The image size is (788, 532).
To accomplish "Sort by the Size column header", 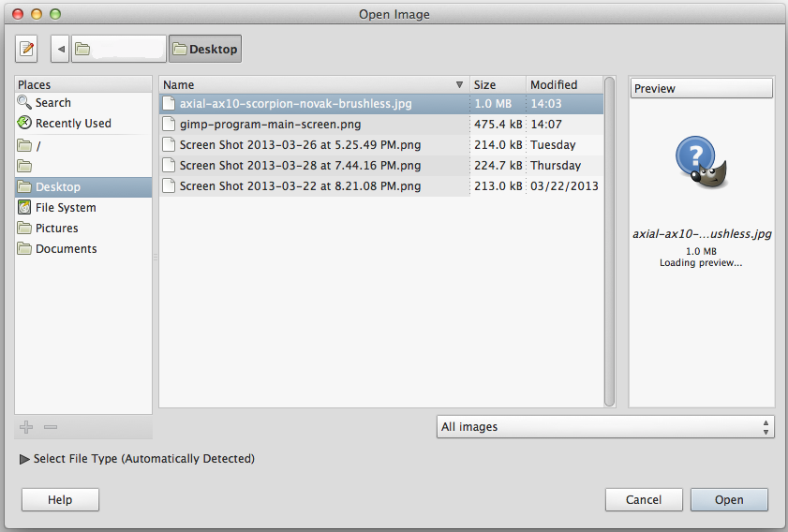I will [x=497, y=84].
